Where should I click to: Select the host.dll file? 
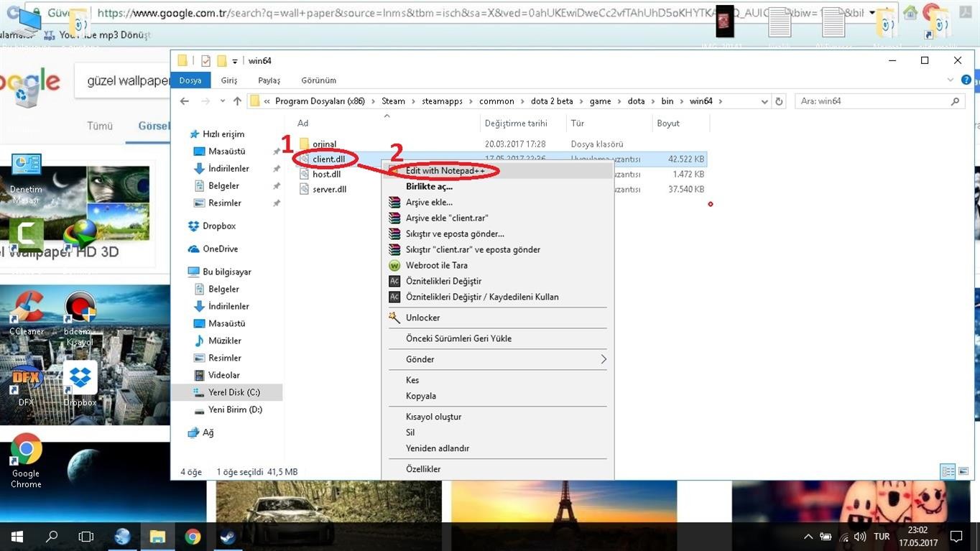326,174
